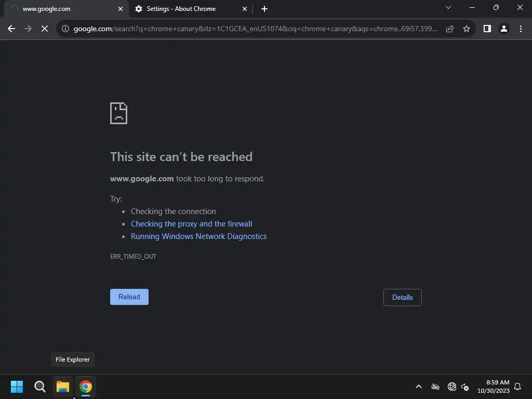Open network status tray icon
Screen dimensions: 532x399
tap(452, 387)
